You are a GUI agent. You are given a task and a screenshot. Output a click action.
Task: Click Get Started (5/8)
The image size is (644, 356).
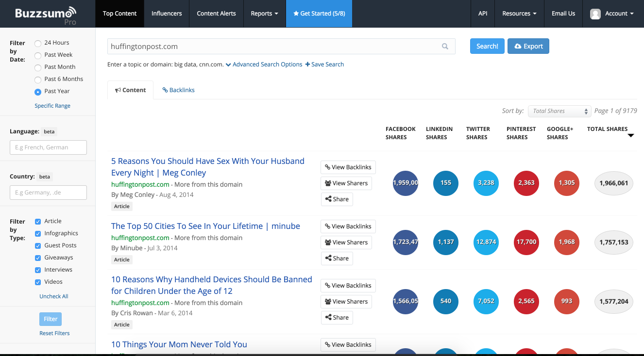[319, 14]
